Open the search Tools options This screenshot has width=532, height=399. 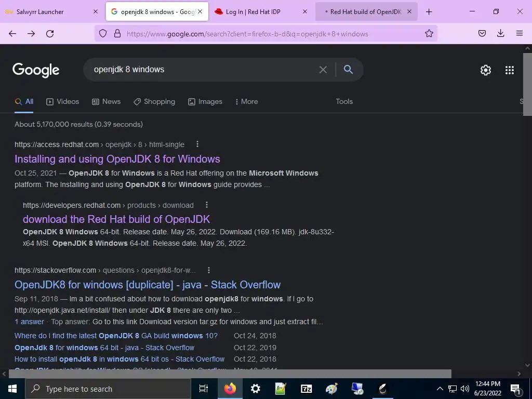coord(344,101)
